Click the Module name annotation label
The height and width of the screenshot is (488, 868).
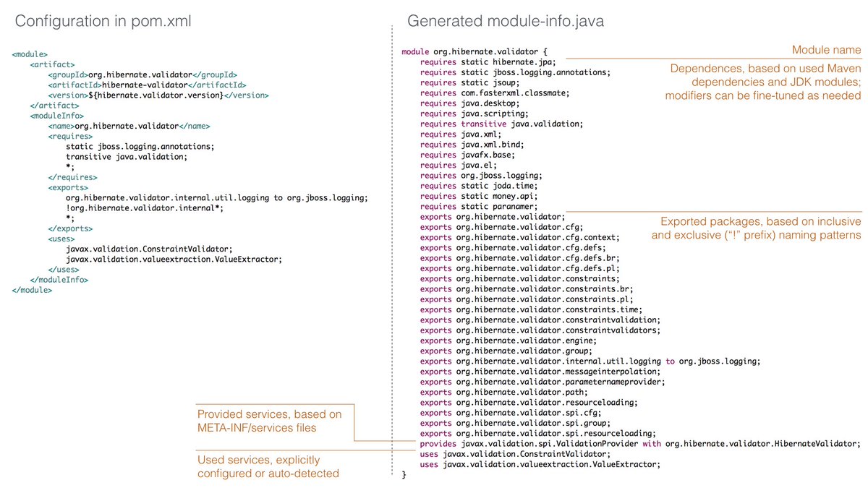[827, 50]
